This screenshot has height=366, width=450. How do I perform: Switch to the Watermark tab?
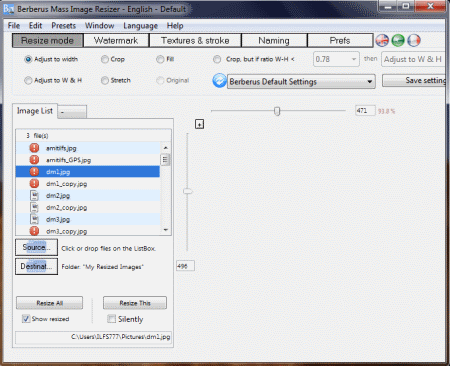pos(116,40)
